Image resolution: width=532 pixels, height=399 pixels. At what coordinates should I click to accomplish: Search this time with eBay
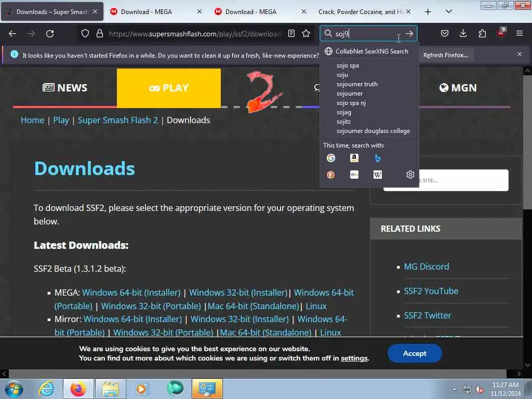point(354,175)
